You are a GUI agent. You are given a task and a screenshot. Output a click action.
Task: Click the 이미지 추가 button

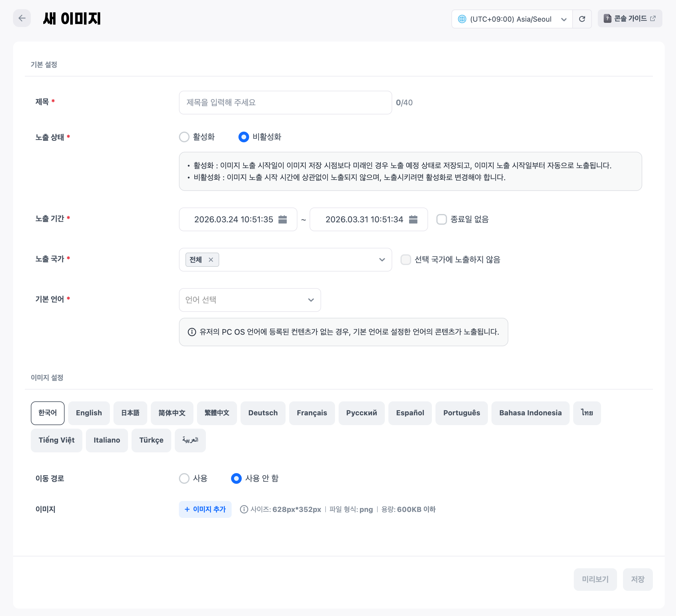coord(205,509)
